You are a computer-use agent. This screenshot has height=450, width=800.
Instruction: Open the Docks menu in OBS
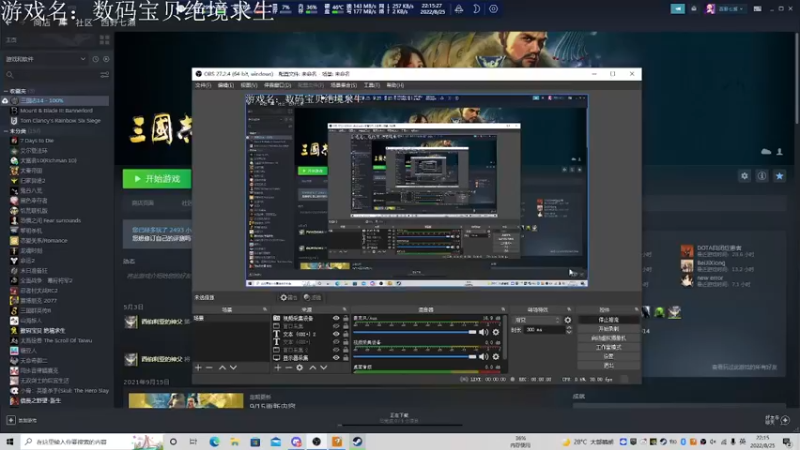click(x=277, y=85)
